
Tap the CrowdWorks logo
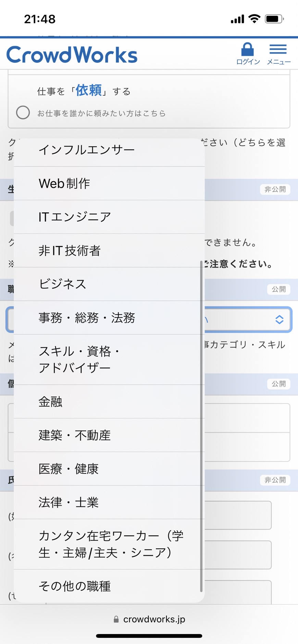point(72,55)
